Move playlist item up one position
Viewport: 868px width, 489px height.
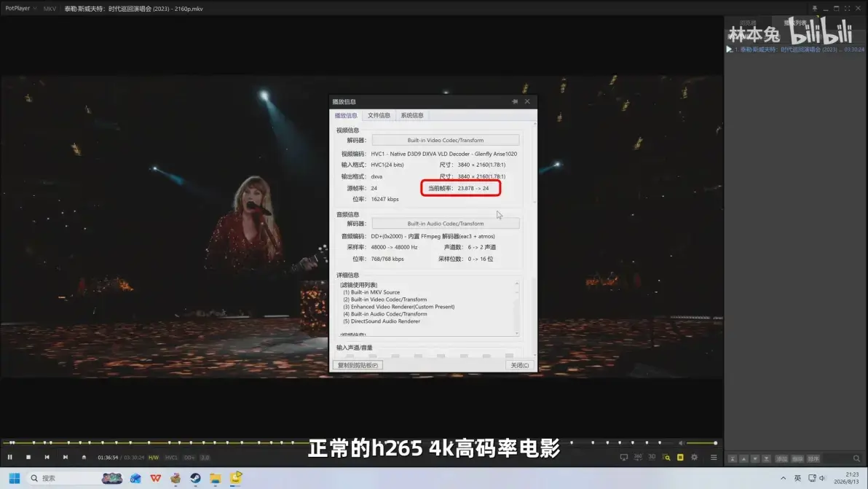(x=744, y=458)
